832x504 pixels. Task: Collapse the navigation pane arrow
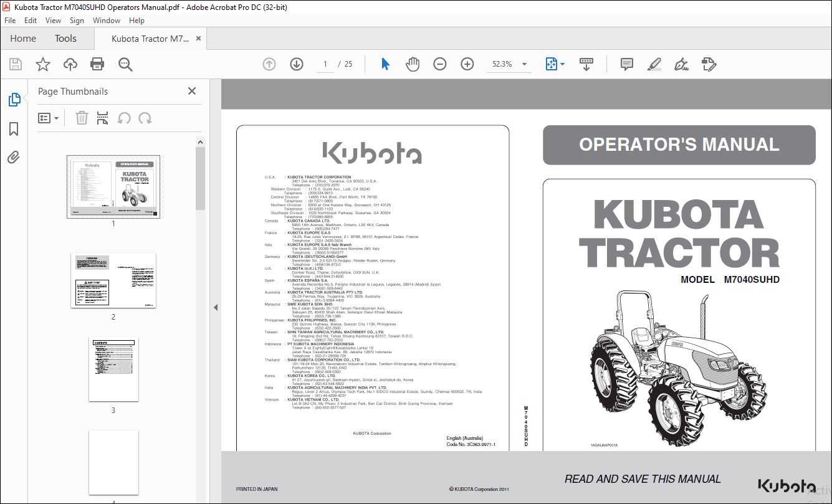tap(216, 307)
